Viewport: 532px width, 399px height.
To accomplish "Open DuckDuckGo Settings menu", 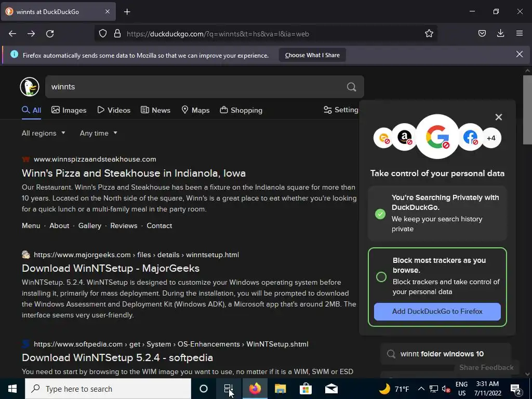I will click(x=341, y=110).
